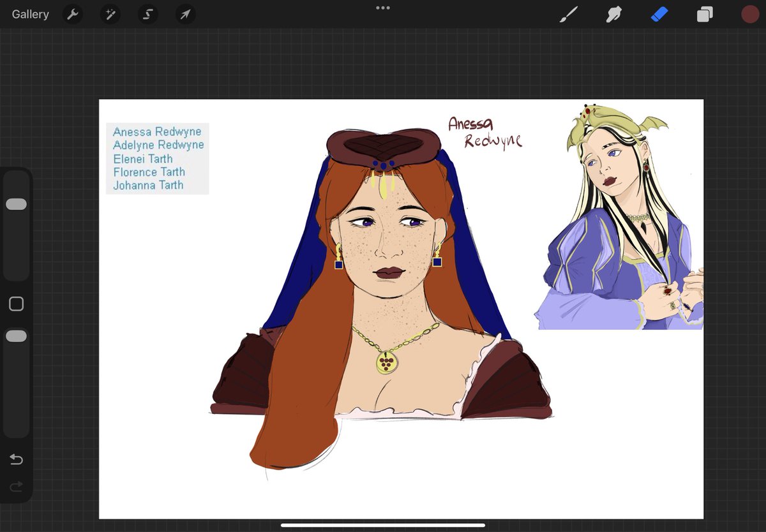Screen dimensions: 766x532
Task: Tap the brush size slider handle
Action: 16,204
